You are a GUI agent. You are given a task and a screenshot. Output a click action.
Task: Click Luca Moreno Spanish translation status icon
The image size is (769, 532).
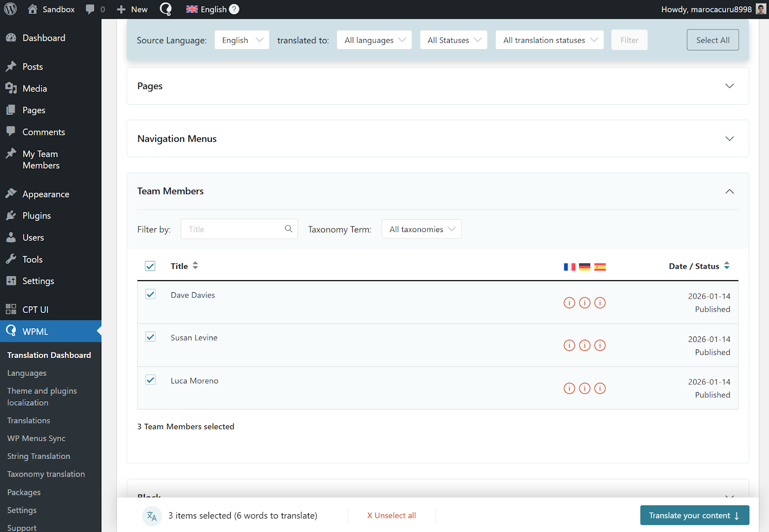pyautogui.click(x=600, y=388)
